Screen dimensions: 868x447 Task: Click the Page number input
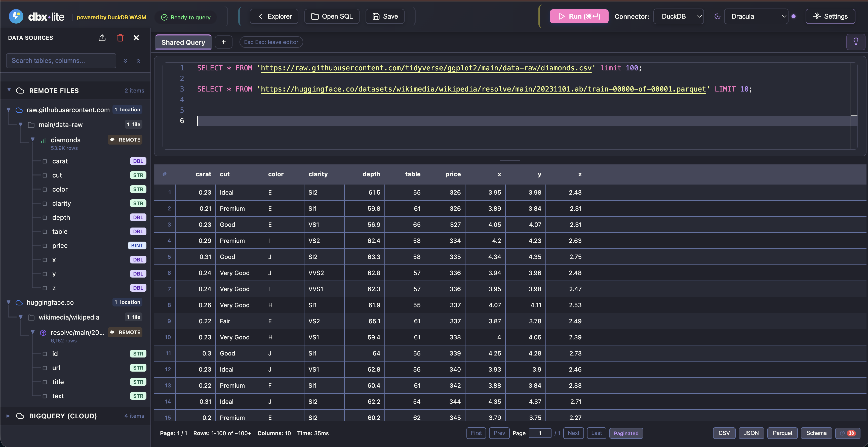(x=540, y=433)
